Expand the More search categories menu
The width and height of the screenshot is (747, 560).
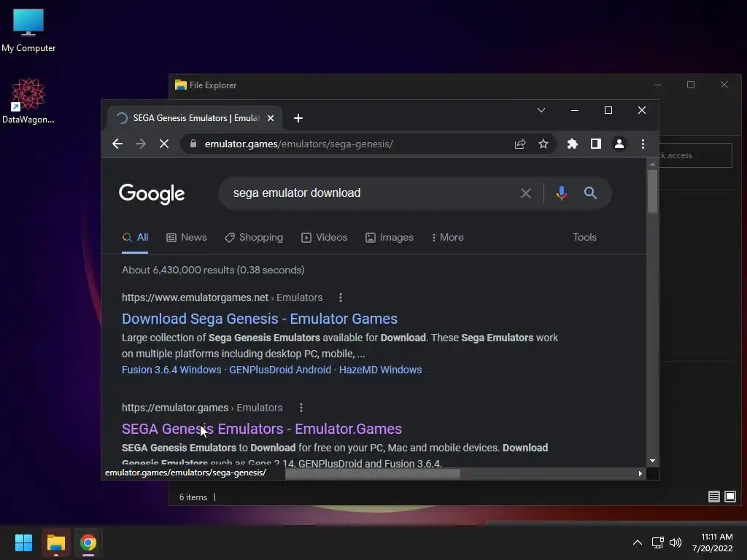447,237
